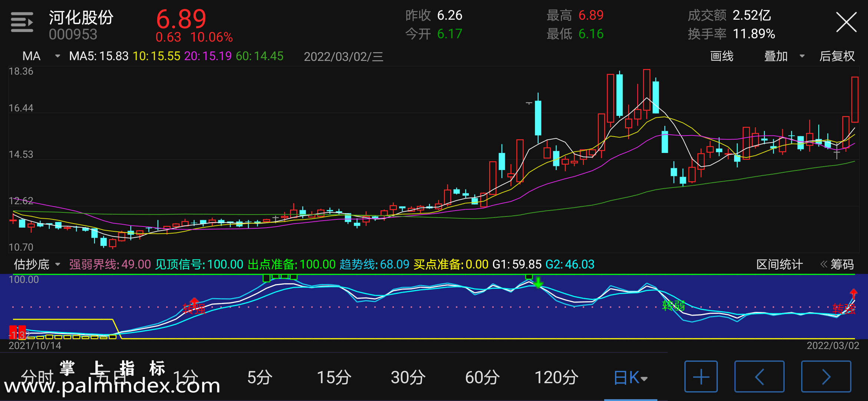This screenshot has height=401, width=868.
Task: Switch to the 60分 period tab
Action: pos(482,377)
